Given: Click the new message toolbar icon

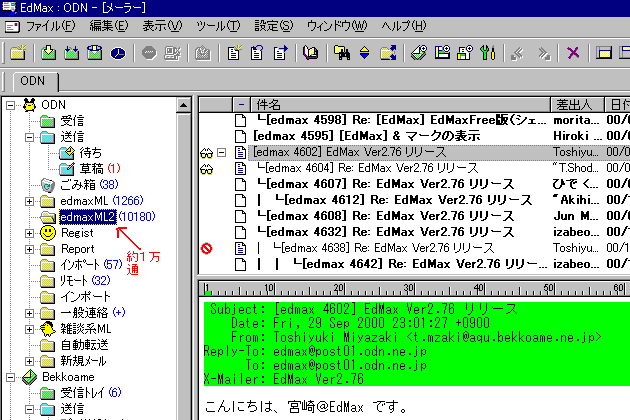Looking at the screenshot, I should pos(234,53).
